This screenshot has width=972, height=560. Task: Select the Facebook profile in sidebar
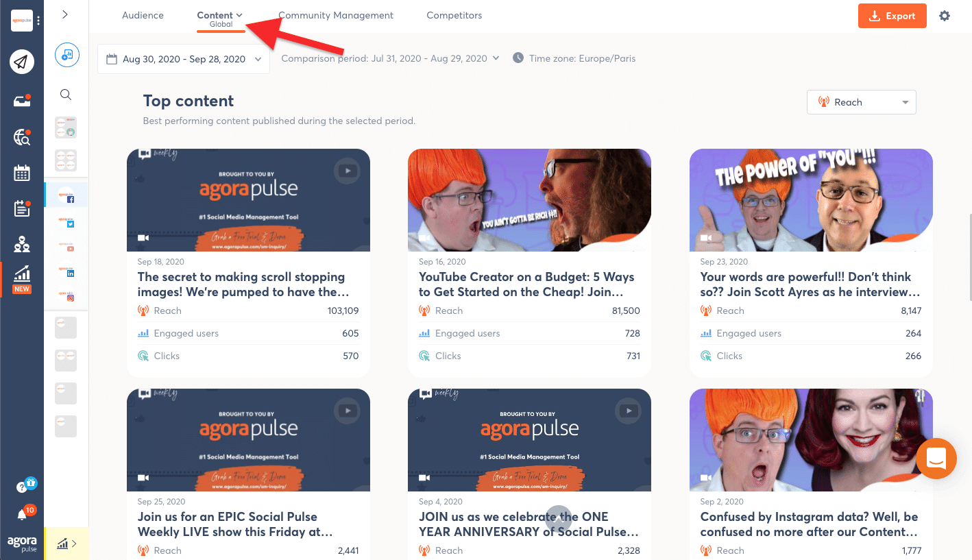point(66,195)
